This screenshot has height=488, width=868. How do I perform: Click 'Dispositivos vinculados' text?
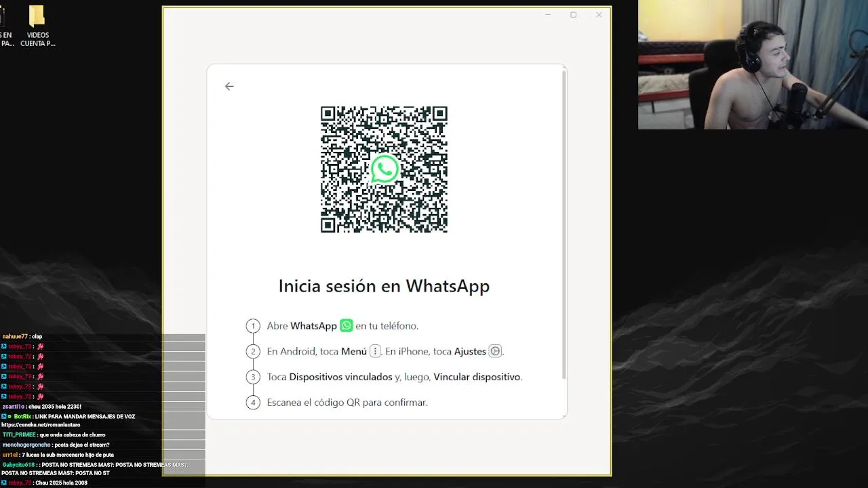point(340,377)
